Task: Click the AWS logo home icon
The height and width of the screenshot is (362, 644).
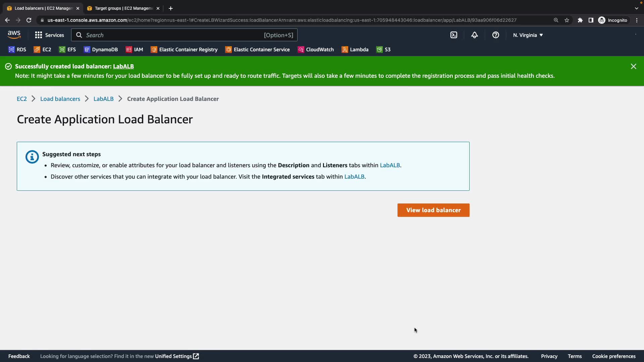Action: [x=14, y=35]
